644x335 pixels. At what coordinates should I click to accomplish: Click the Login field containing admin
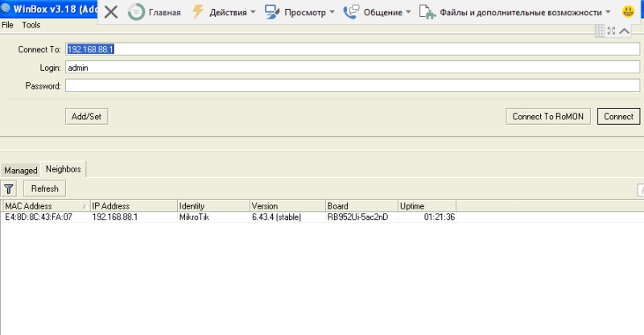(353, 68)
